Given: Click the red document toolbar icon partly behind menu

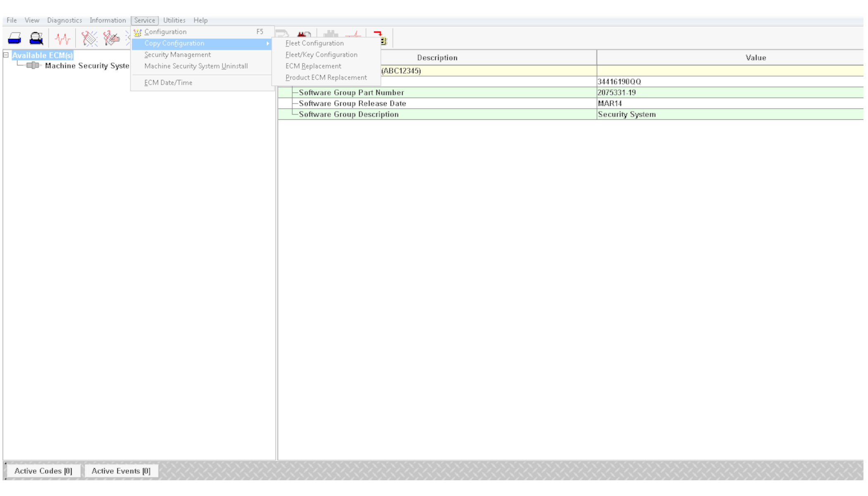Looking at the screenshot, I should click(305, 34).
